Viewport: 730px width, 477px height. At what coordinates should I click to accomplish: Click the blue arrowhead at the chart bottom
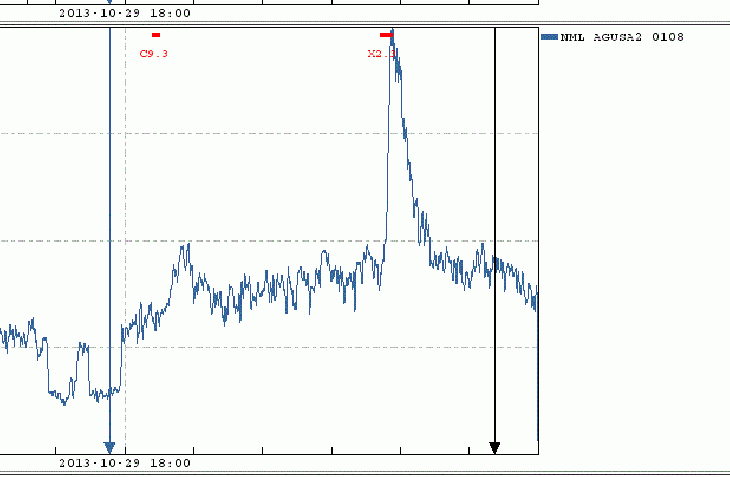110,447
